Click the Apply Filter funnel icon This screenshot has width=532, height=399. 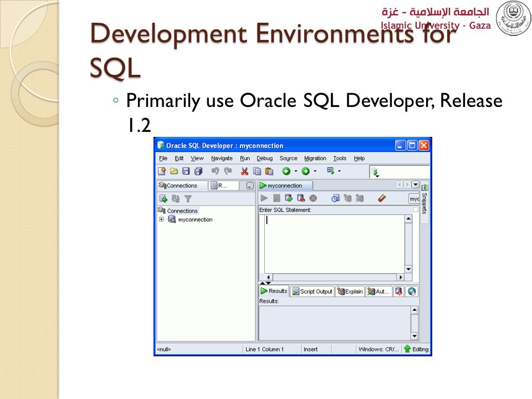188,198
